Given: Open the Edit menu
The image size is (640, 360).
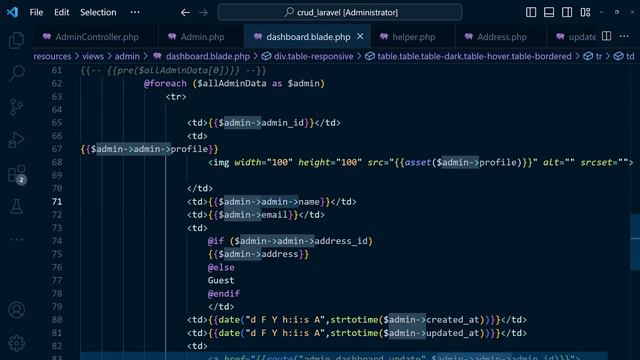Looking at the screenshot, I should click(62, 12).
